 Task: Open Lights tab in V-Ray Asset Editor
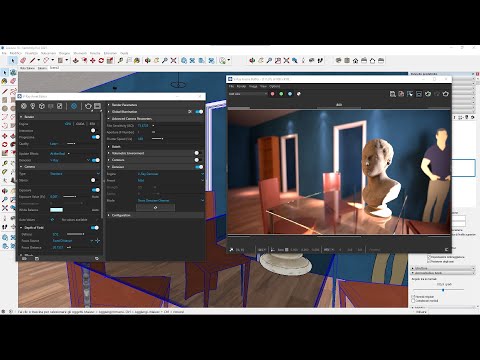point(33,106)
